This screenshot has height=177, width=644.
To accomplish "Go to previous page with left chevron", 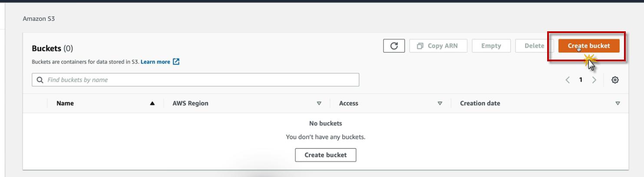I will [x=568, y=80].
